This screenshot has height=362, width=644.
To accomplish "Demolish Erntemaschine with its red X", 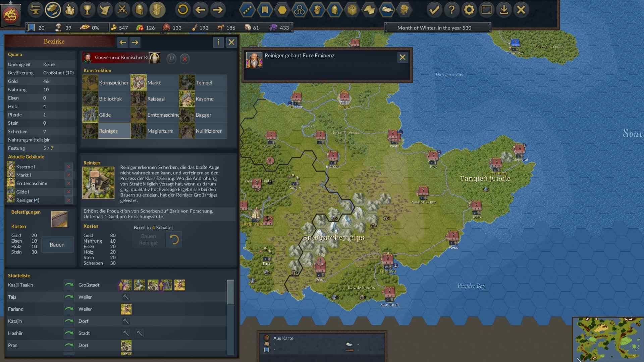I will [x=68, y=183].
